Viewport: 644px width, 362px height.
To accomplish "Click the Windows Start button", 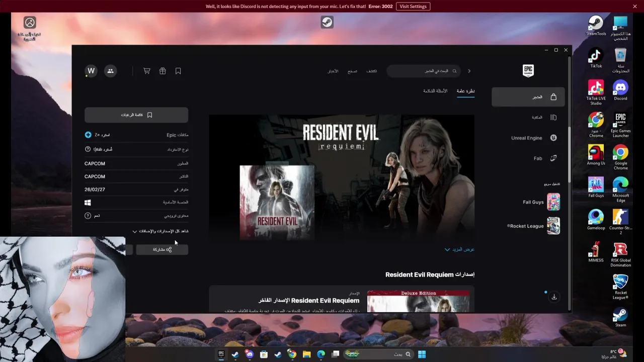I will tap(422, 354).
